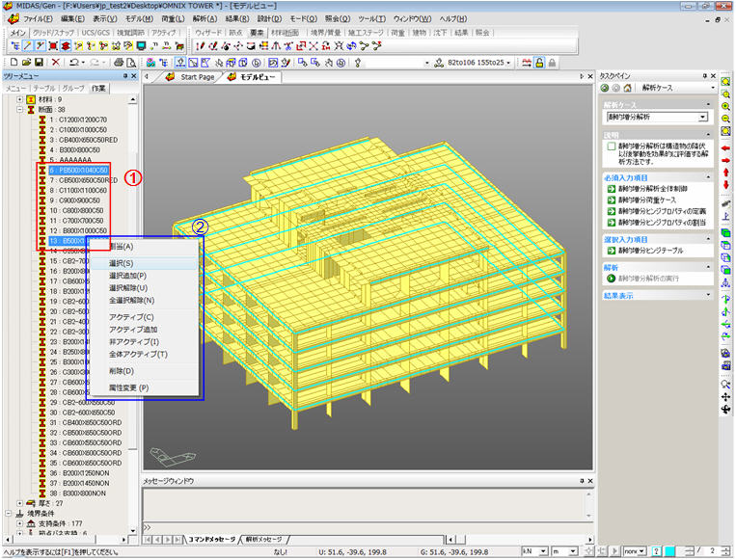
Task: Click the MIDAS/Gen app icon in menu bar
Action: click(14, 18)
